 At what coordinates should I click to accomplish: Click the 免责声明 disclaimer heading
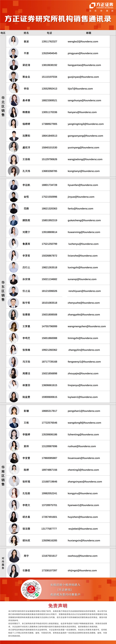[58, 606]
